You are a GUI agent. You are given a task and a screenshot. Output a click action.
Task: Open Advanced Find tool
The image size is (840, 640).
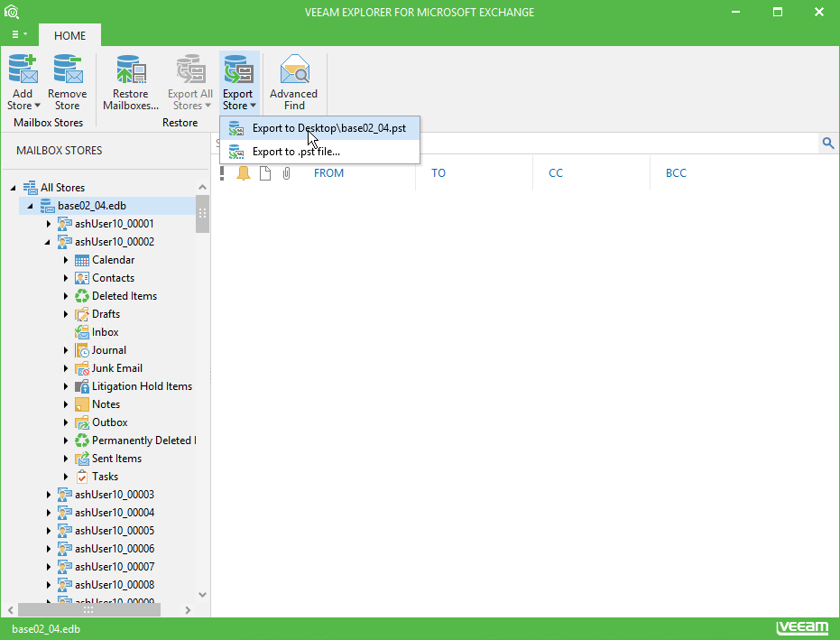294,82
